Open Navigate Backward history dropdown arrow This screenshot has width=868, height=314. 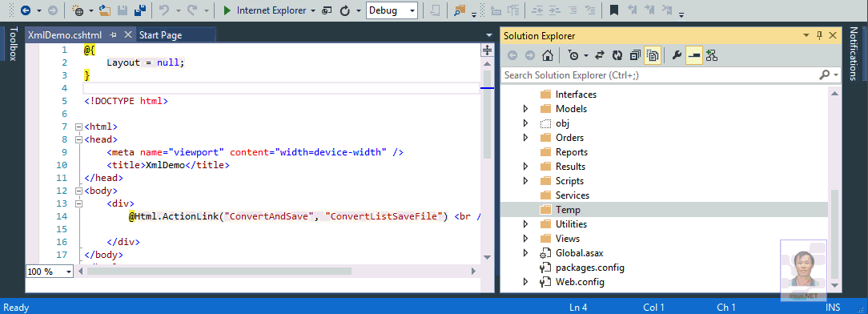pos(38,11)
